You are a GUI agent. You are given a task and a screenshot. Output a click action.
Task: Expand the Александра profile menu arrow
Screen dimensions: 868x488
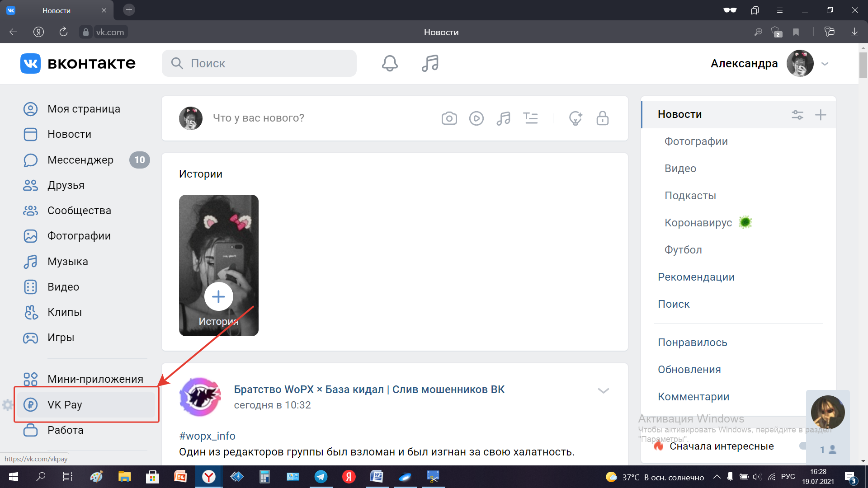click(825, 64)
